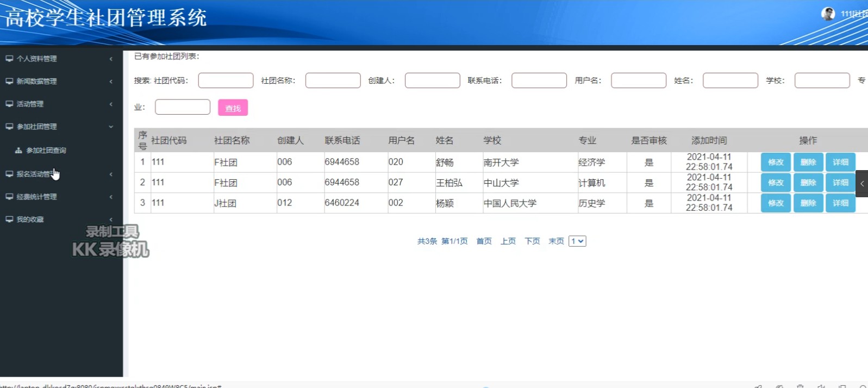The height and width of the screenshot is (388, 868).
Task: Focus the 专业 search field
Action: tap(183, 107)
